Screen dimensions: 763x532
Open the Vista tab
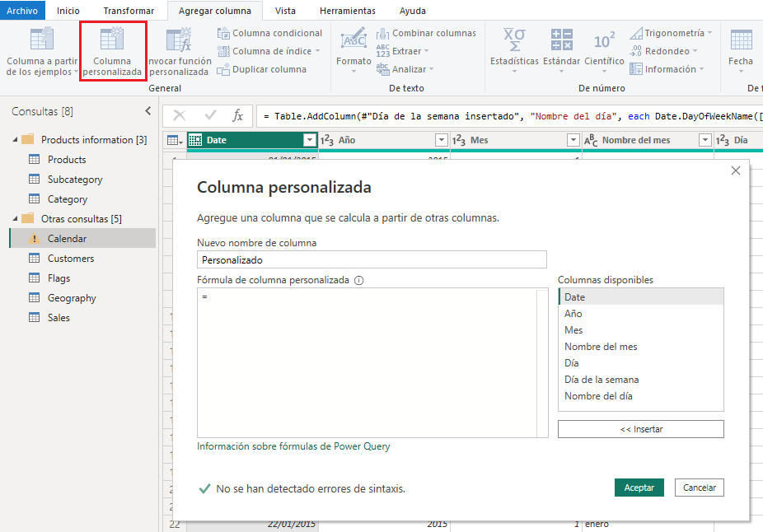[285, 11]
